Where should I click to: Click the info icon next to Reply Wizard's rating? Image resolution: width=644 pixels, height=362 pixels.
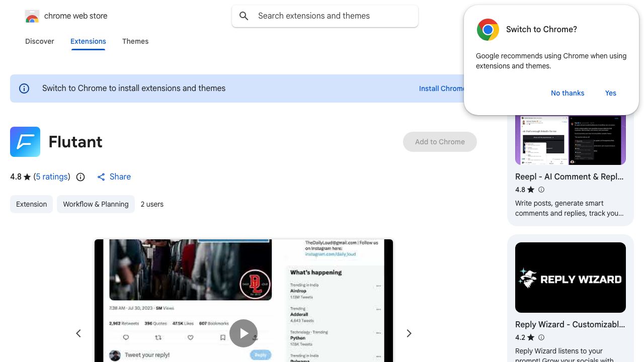pyautogui.click(x=541, y=337)
